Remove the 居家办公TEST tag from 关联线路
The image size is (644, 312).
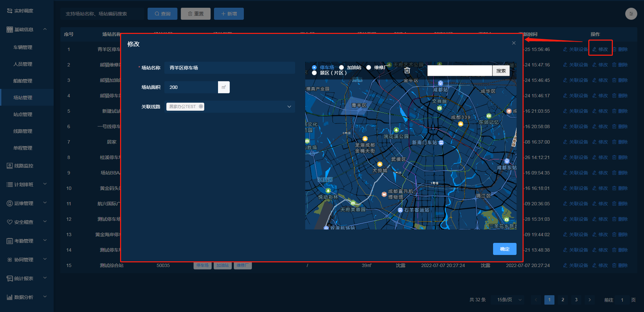pos(201,107)
